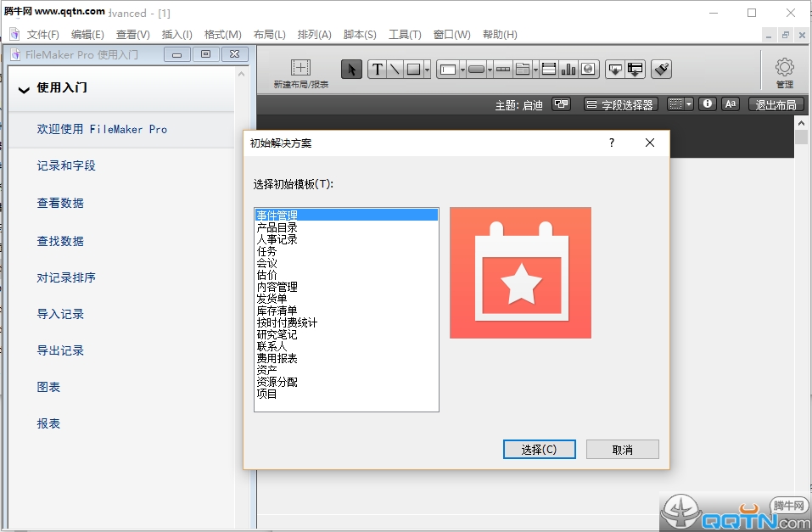
Task: Click the change theme icon next to 主题
Action: (561, 104)
